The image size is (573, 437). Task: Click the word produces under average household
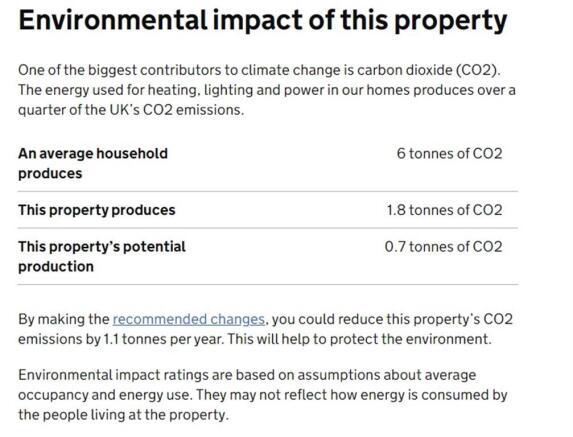coord(50,174)
